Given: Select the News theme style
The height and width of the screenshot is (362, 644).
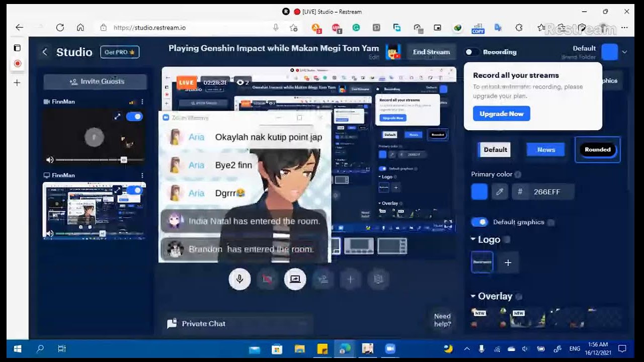Looking at the screenshot, I should point(546,149).
